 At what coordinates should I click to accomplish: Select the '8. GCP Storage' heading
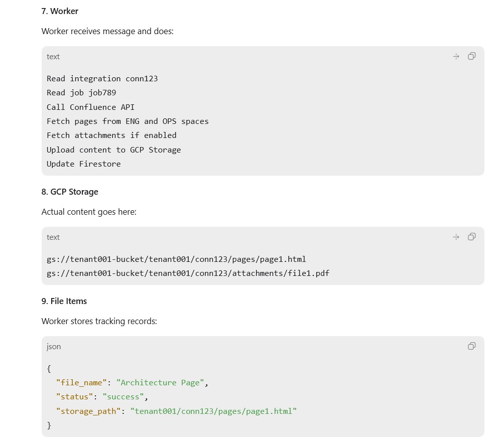tap(70, 192)
